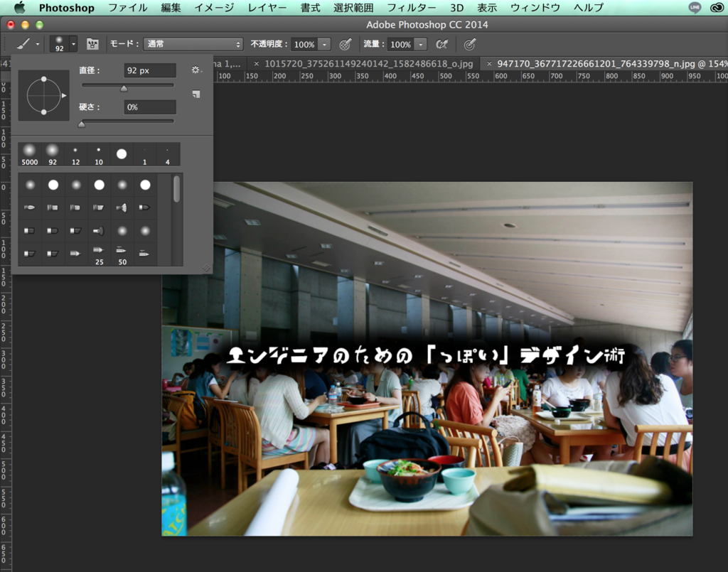Select the first soft round brush preset

point(30,185)
